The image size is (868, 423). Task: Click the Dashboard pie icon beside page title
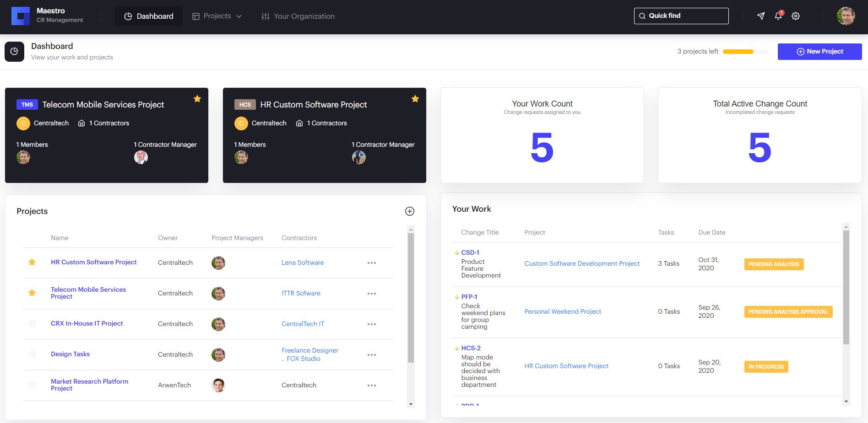click(14, 52)
